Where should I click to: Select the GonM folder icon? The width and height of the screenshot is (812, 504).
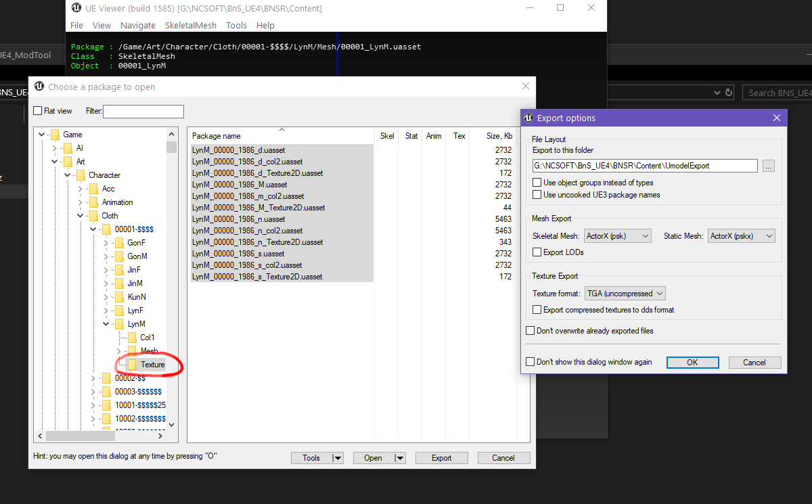tap(119, 256)
